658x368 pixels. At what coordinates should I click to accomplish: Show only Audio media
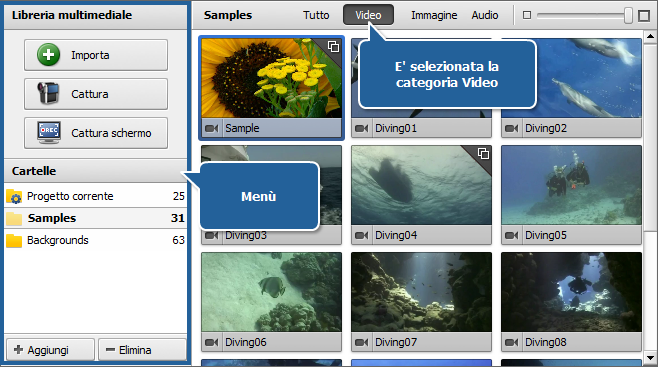pos(485,15)
